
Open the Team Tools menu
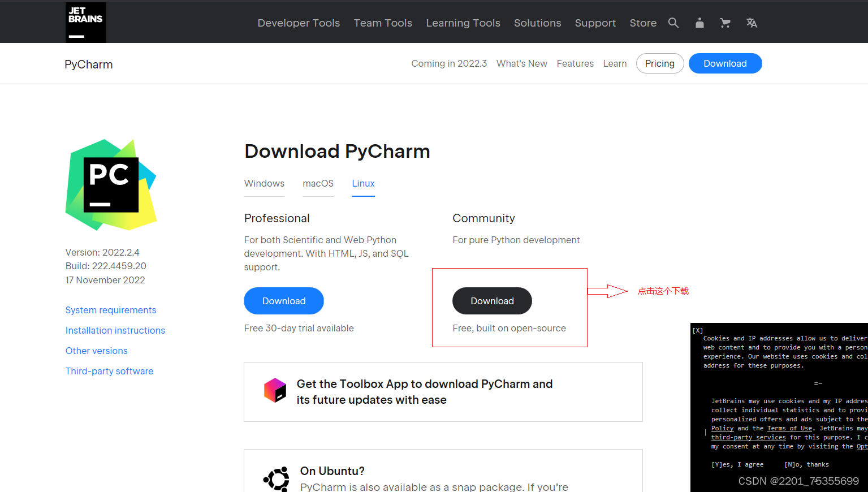(x=383, y=23)
